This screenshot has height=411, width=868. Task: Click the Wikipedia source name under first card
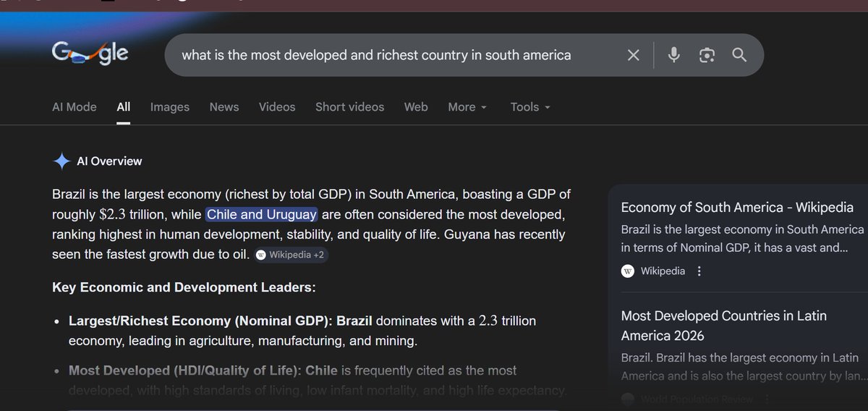tap(663, 271)
